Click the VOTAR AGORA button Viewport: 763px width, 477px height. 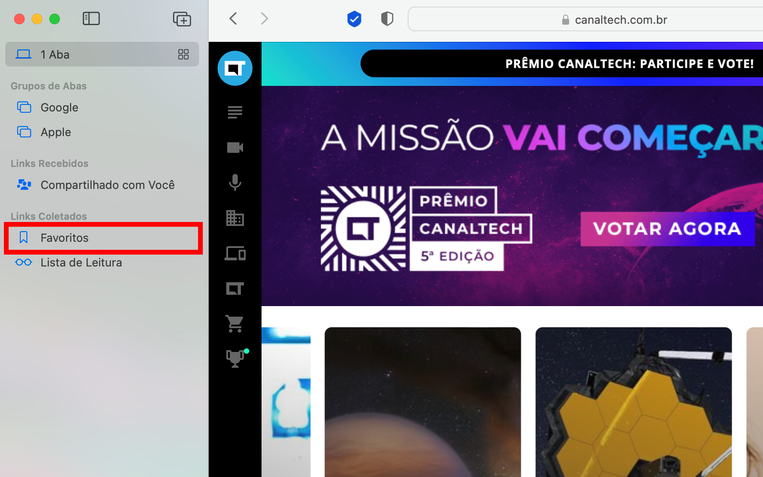tap(667, 229)
